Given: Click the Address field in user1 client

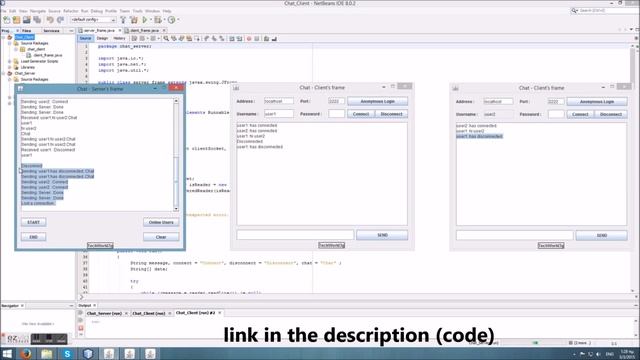Looking at the screenshot, I should (x=279, y=101).
